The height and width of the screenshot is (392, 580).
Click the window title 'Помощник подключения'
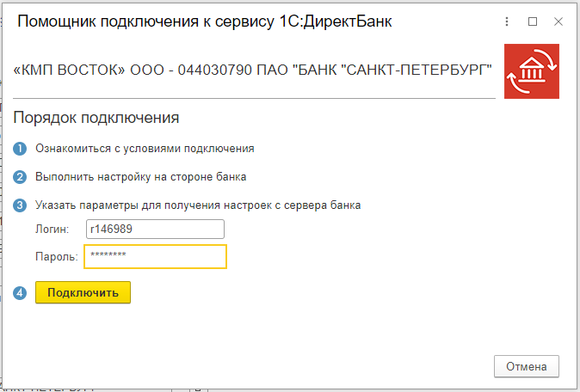point(205,22)
